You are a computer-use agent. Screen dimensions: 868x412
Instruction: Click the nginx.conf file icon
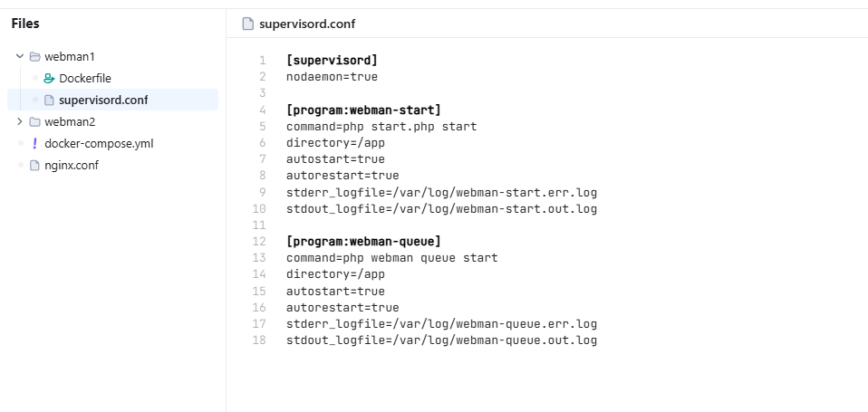(34, 166)
